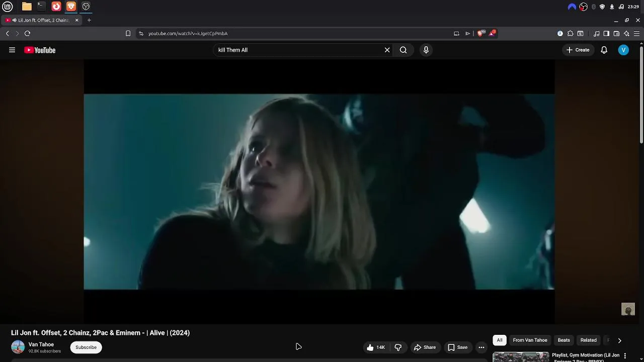Click the picture-in-picture icon in address bar
The height and width of the screenshot is (362, 644).
pos(456,33)
